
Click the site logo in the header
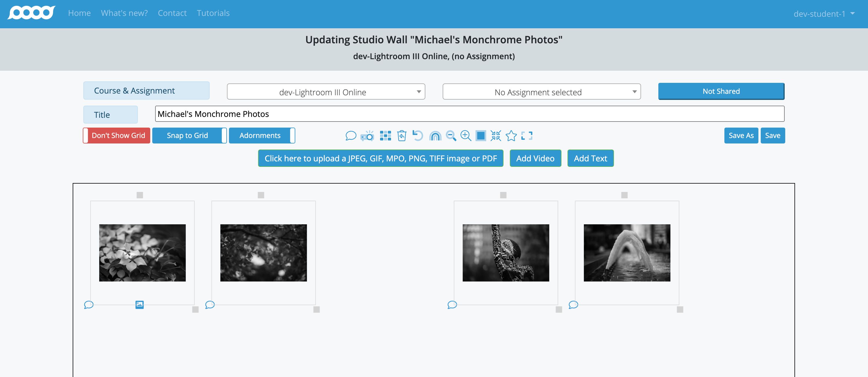(31, 13)
